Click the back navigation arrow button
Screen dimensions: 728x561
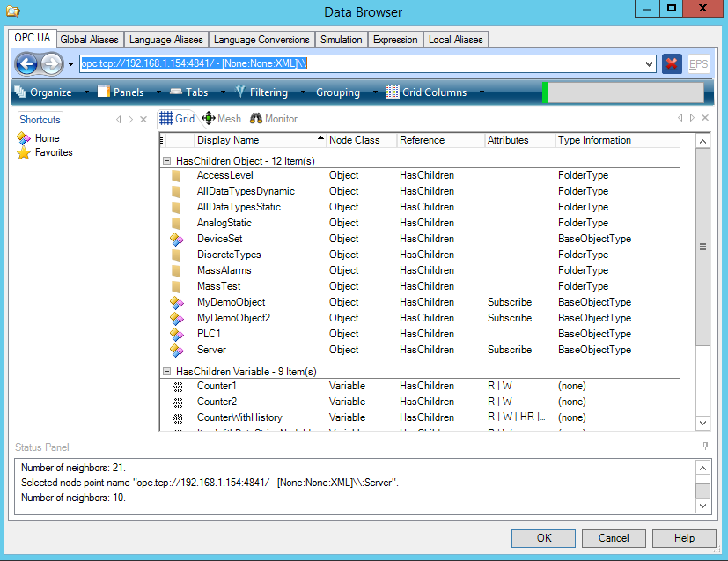point(27,63)
